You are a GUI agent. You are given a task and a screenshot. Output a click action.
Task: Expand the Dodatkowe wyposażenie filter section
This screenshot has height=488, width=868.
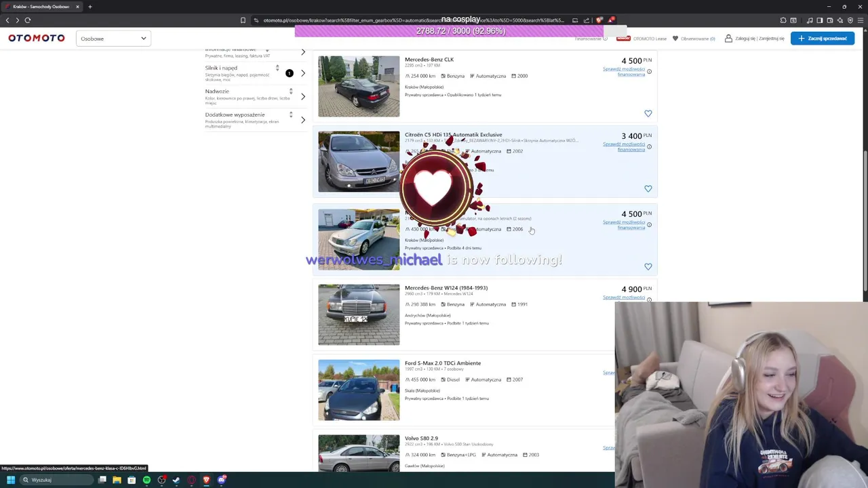(303, 120)
